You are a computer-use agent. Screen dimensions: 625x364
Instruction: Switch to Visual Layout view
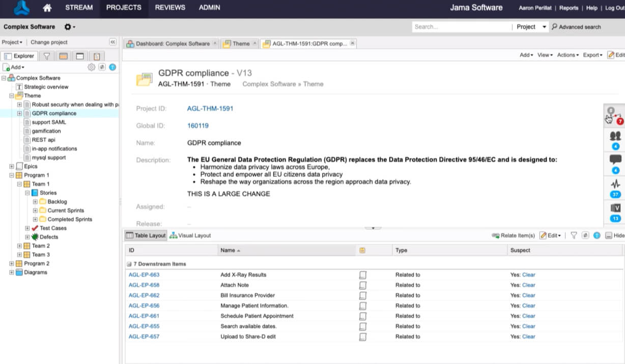(x=190, y=235)
